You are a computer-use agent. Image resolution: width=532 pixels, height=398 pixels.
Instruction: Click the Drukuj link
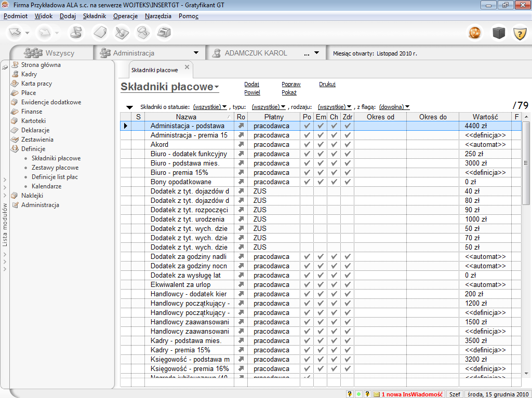(327, 84)
